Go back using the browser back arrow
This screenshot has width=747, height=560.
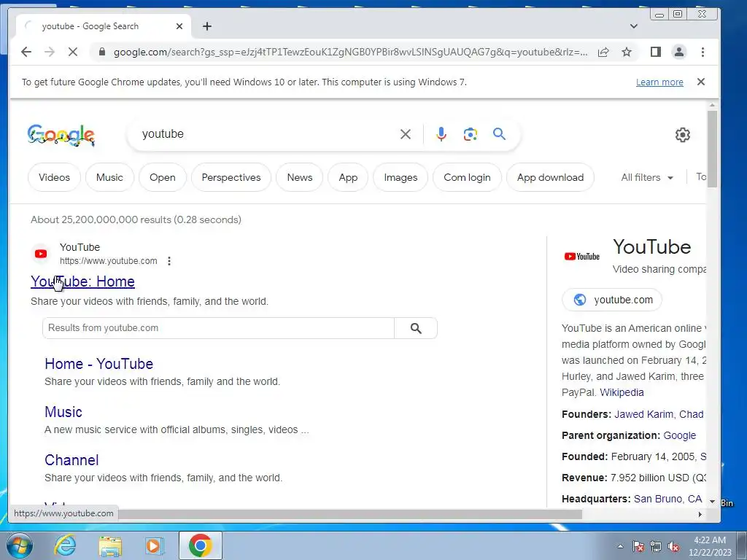[26, 52]
